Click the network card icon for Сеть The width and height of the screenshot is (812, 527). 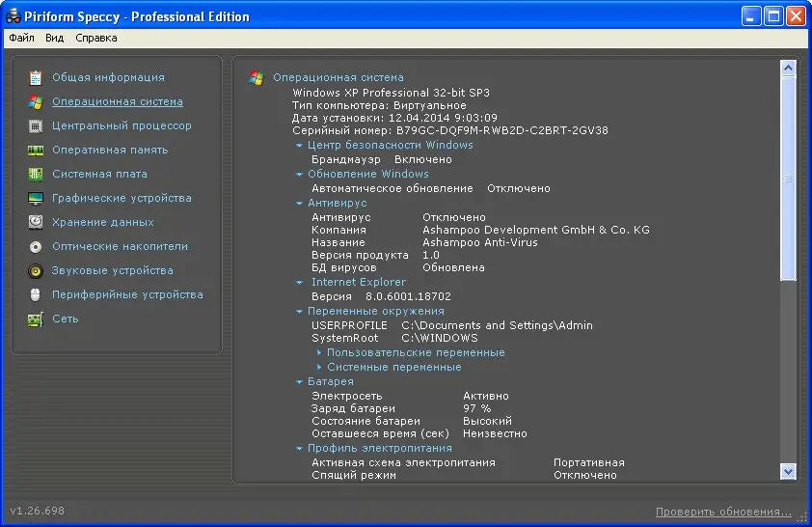[x=36, y=319]
